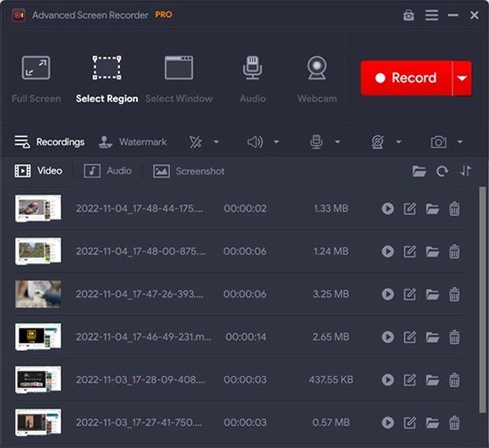The image size is (489, 448).
Task: Open the hamburger menu in title bar
Action: coord(432,15)
